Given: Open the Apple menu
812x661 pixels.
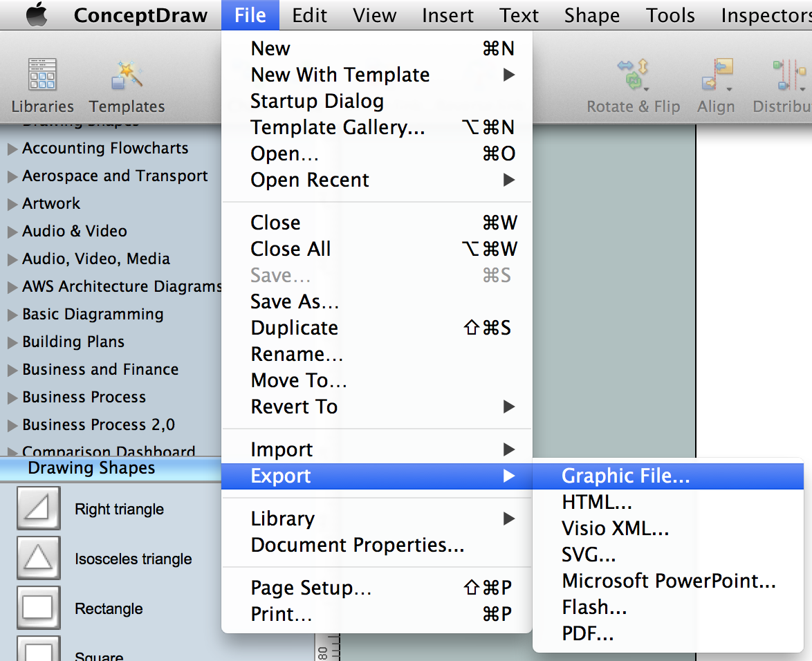Looking at the screenshot, I should point(37,15).
